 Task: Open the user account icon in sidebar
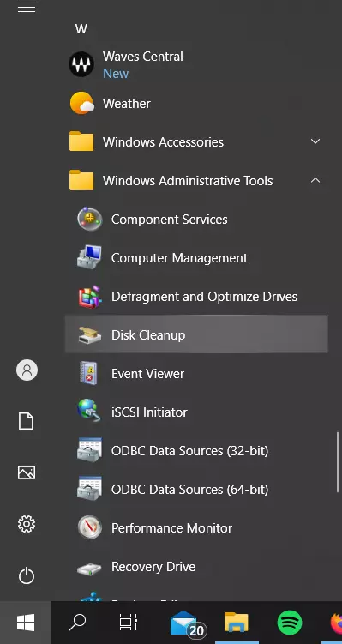click(x=27, y=370)
